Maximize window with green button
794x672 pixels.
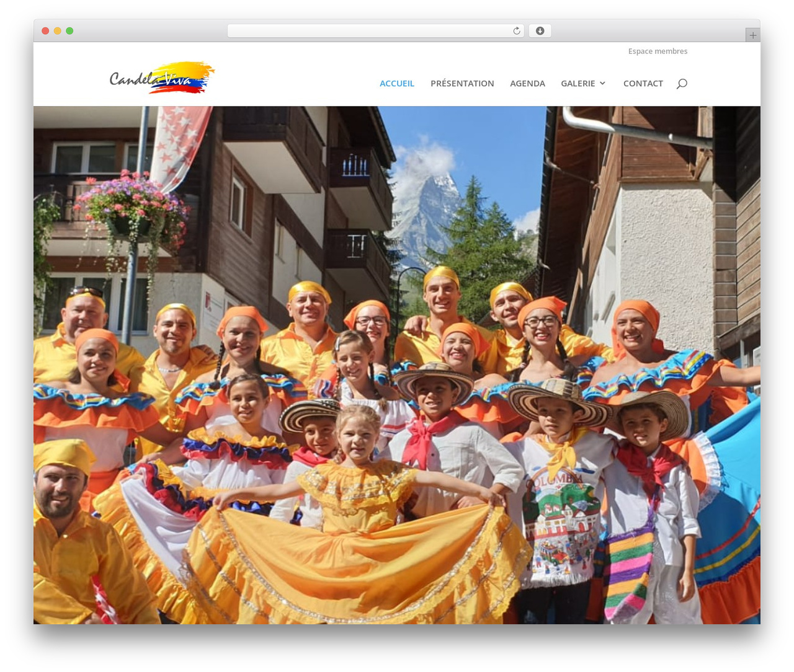coord(69,31)
